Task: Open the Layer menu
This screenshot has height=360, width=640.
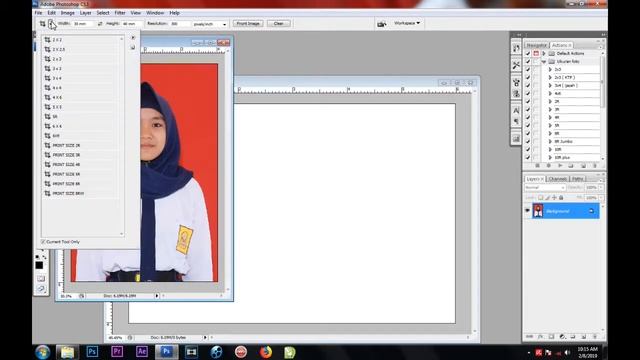Action: [85, 13]
